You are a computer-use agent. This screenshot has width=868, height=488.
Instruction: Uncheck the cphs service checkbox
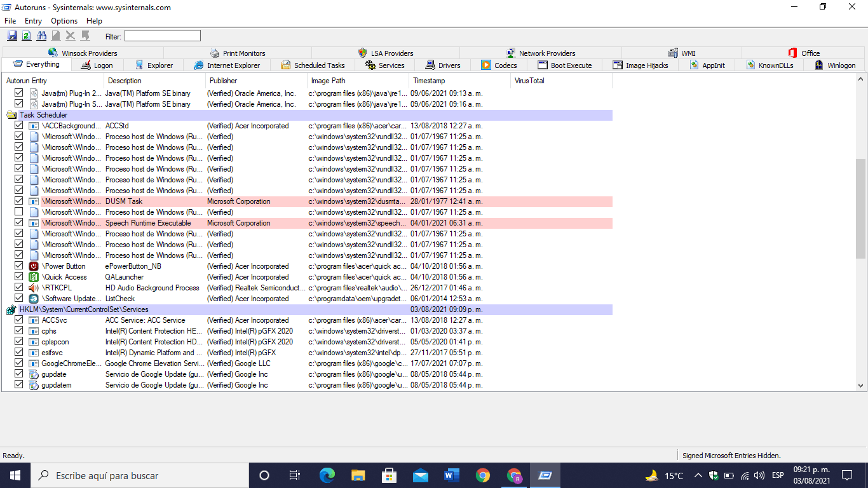click(x=19, y=331)
